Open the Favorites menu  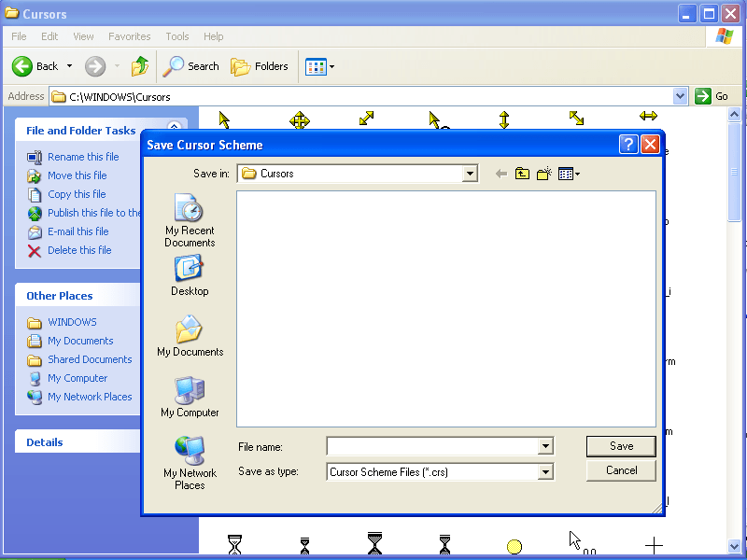129,36
